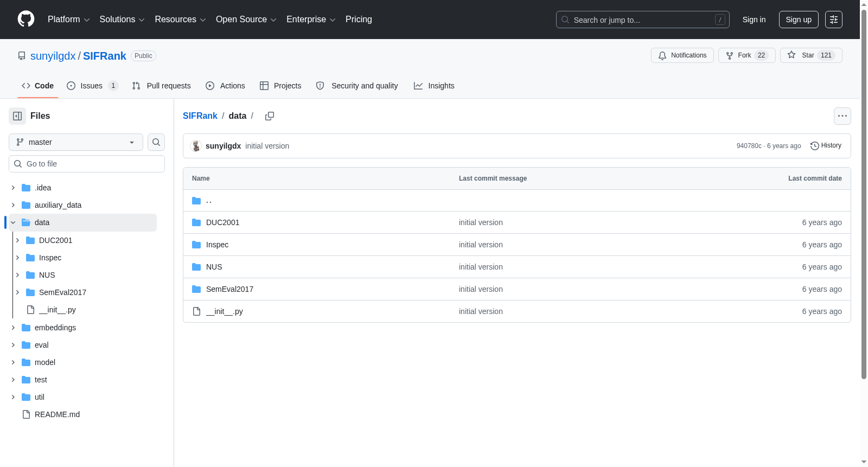Focus the Go to file field
Image resolution: width=868 pixels, height=467 pixels.
(87, 164)
